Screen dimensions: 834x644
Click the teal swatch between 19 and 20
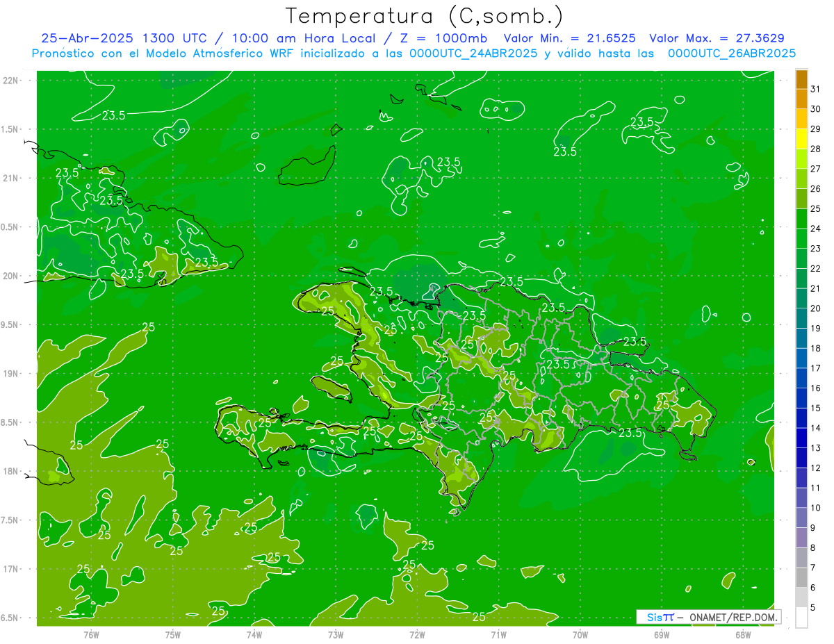pos(801,318)
